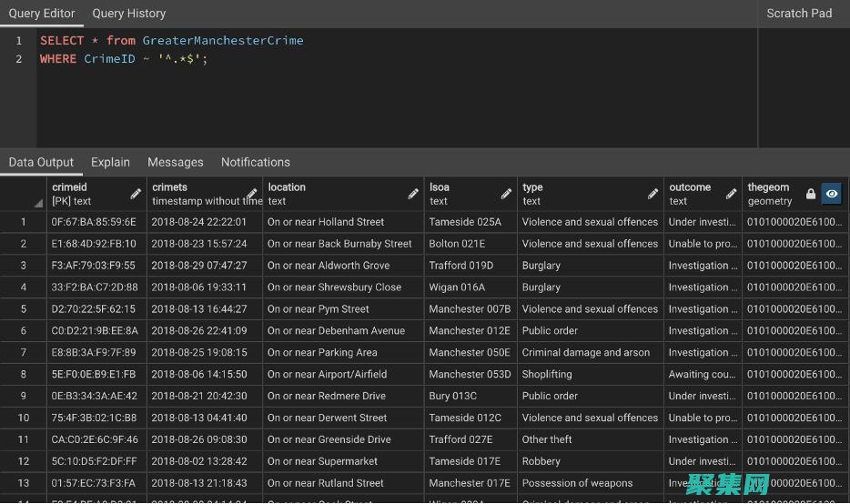The width and height of the screenshot is (850, 504).
Task: Open the Notifications tab
Action: [x=255, y=162]
